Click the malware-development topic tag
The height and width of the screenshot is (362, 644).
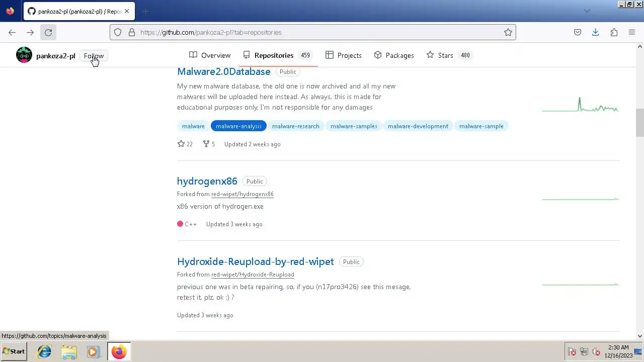(x=418, y=126)
